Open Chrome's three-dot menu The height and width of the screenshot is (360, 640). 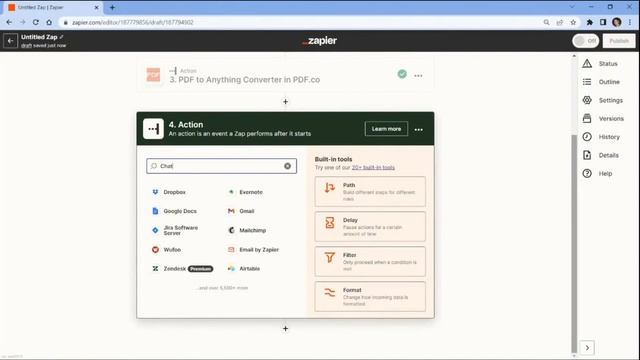[x=630, y=22]
